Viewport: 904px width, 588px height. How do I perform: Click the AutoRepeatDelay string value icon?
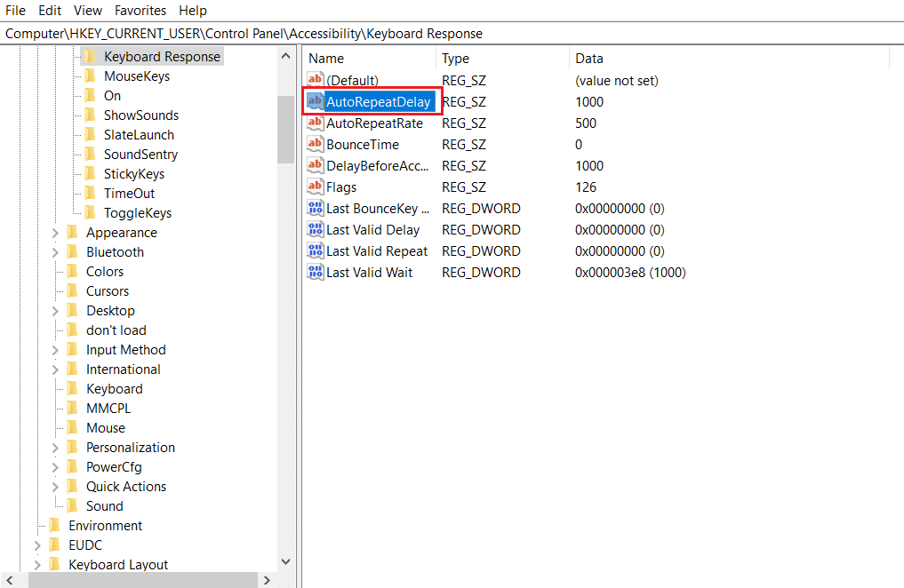click(315, 100)
